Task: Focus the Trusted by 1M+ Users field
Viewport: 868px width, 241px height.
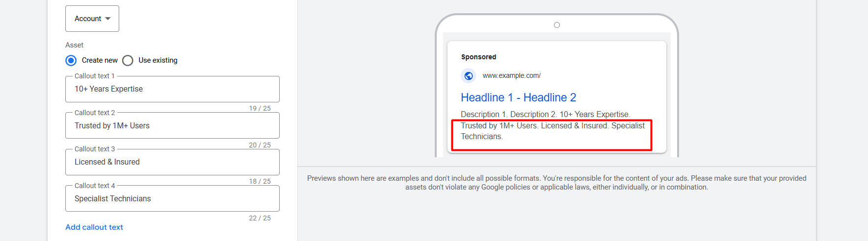Action: click(x=172, y=126)
